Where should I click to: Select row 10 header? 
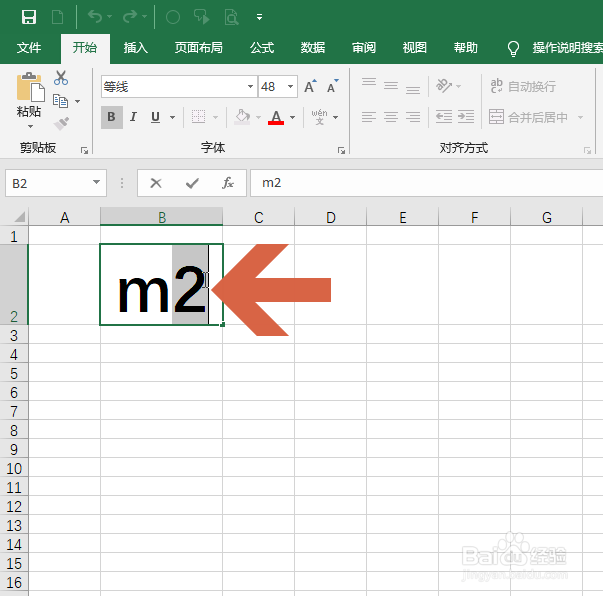14,468
